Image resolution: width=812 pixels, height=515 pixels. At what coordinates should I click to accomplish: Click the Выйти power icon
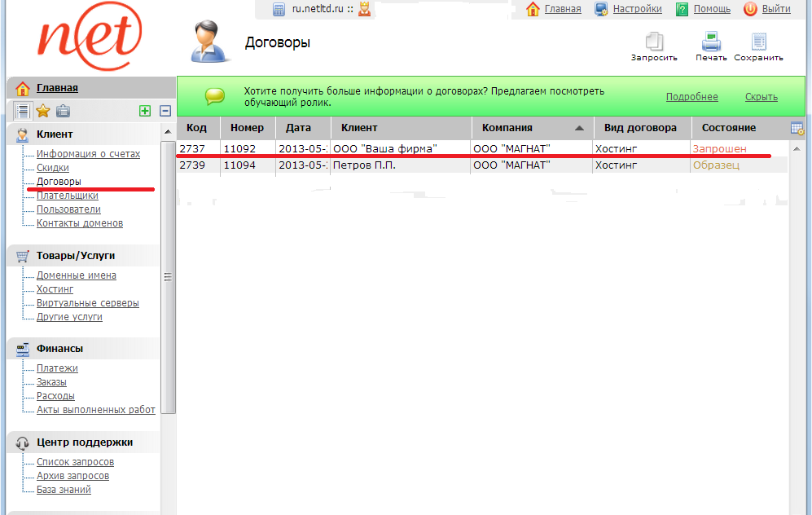tap(750, 9)
